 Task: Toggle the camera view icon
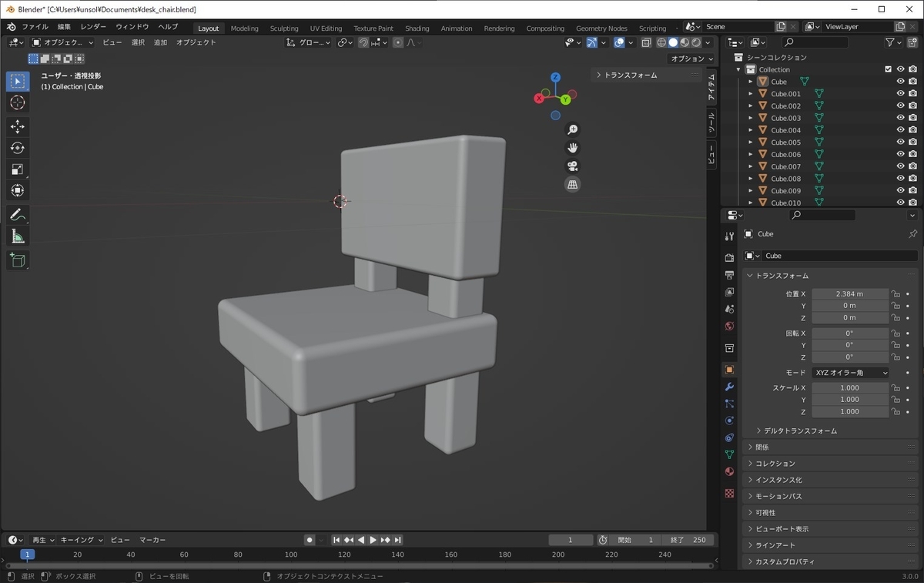[572, 166]
